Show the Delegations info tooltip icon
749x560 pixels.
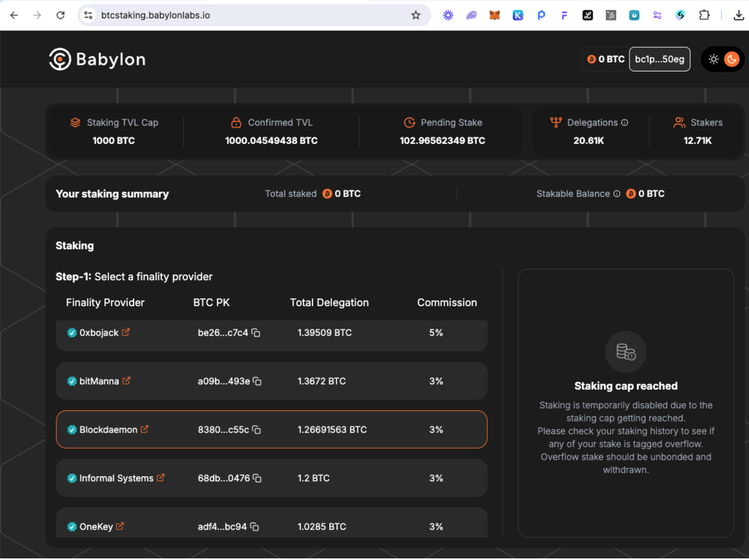pos(625,123)
